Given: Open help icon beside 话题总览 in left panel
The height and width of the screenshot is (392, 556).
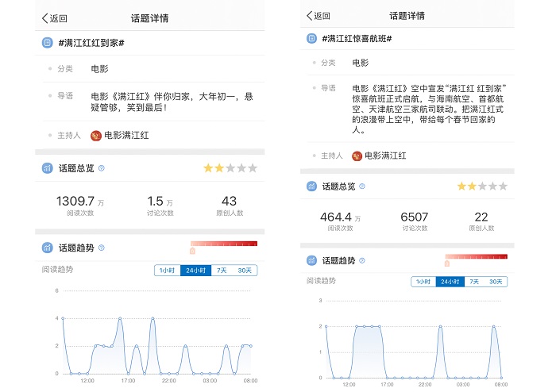Looking at the screenshot, I should pos(102,168).
